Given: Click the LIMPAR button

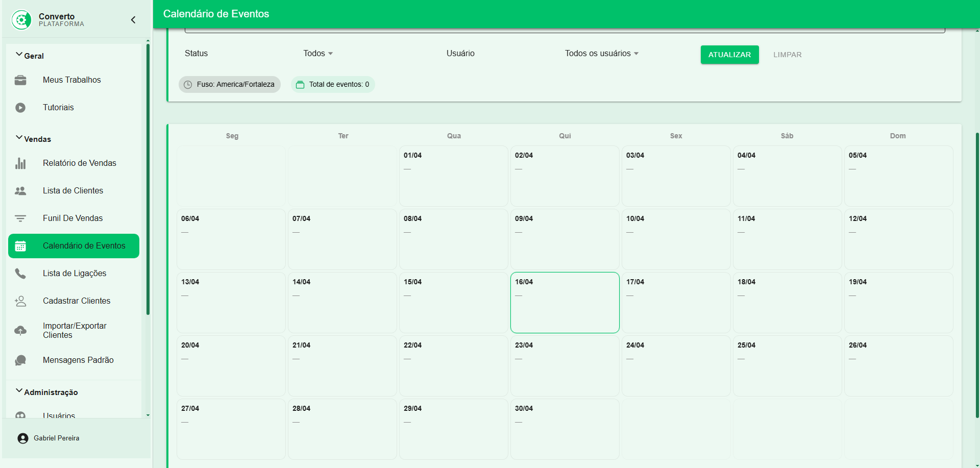Looking at the screenshot, I should (x=787, y=55).
